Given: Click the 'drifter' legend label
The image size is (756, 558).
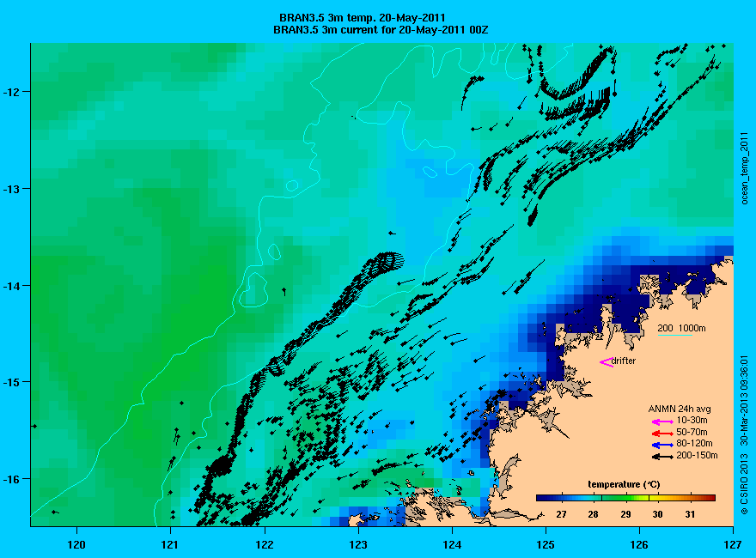Looking at the screenshot, I should tap(624, 361).
